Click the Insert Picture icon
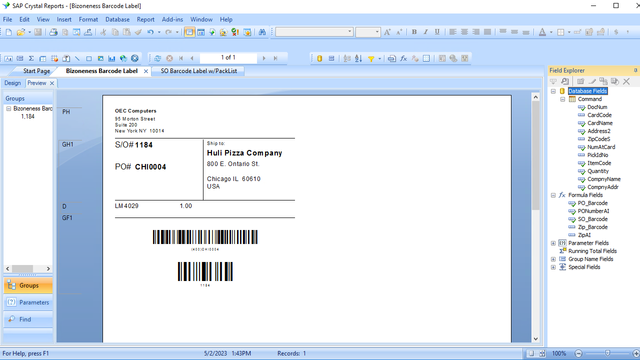640x360 pixels. tap(100, 58)
